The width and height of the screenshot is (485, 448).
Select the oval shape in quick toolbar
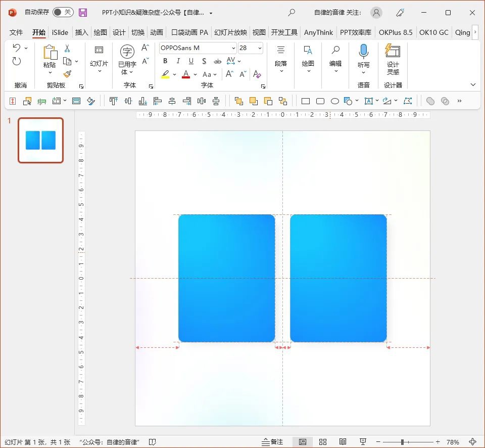(334, 101)
